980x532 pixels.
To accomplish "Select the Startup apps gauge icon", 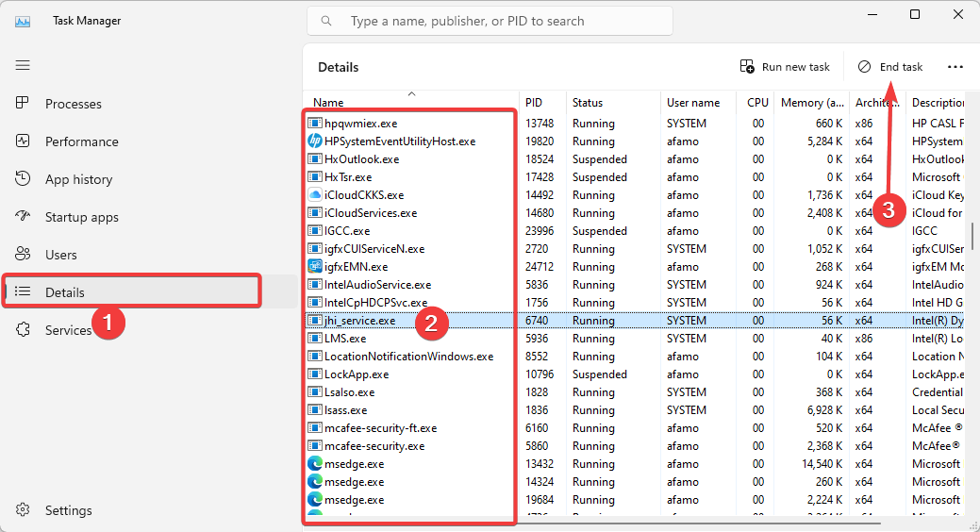I will 23,217.
